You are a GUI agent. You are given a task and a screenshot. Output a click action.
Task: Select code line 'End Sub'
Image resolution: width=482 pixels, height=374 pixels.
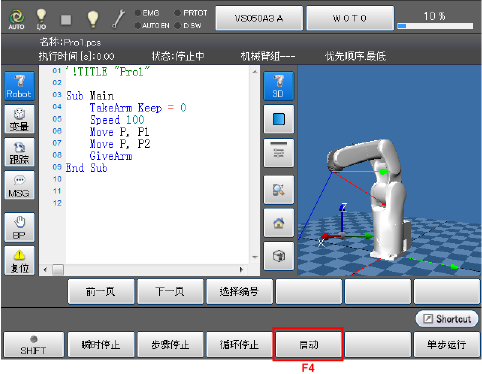point(86,168)
